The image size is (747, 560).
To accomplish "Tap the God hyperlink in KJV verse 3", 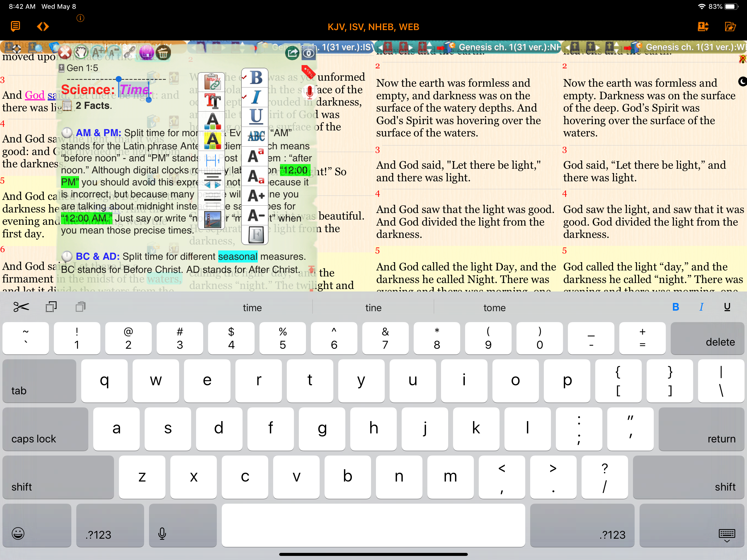I will coord(35,95).
